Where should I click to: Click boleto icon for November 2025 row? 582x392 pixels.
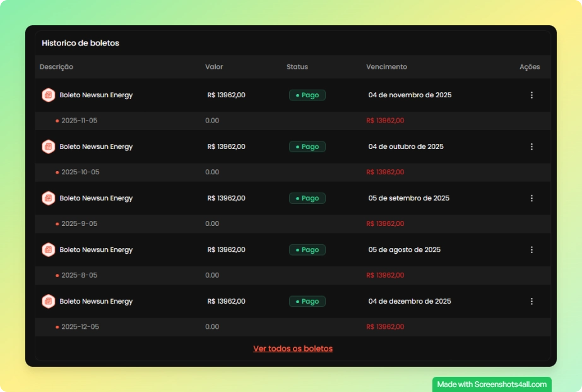click(49, 95)
